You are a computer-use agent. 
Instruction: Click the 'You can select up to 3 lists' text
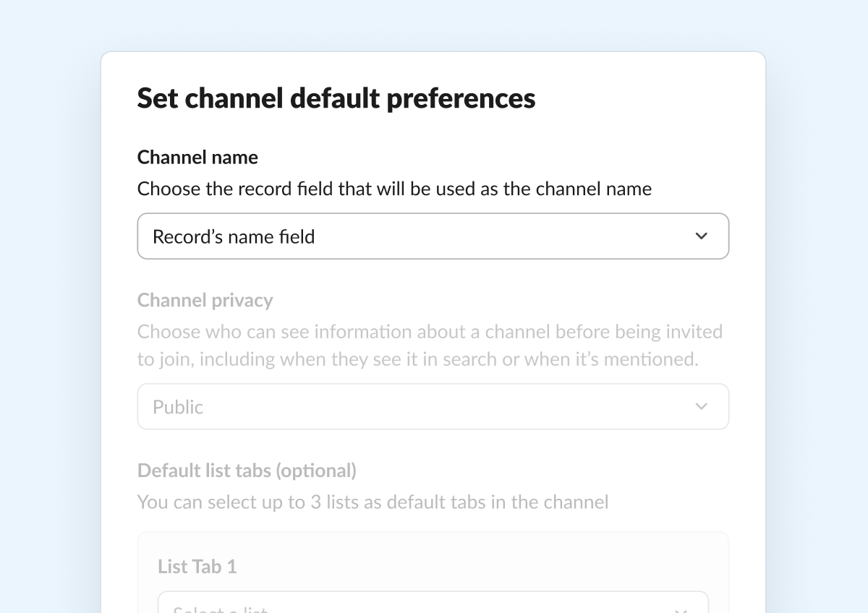373,502
